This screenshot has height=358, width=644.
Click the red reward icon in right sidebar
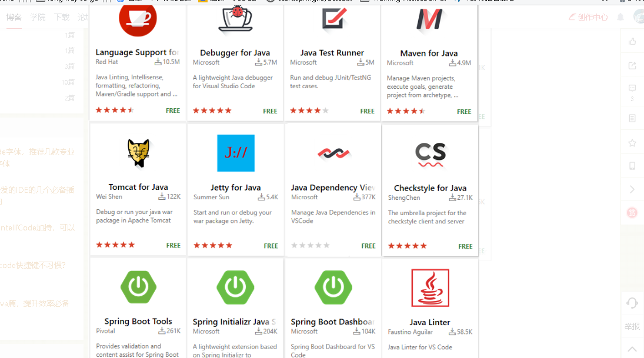tap(632, 213)
